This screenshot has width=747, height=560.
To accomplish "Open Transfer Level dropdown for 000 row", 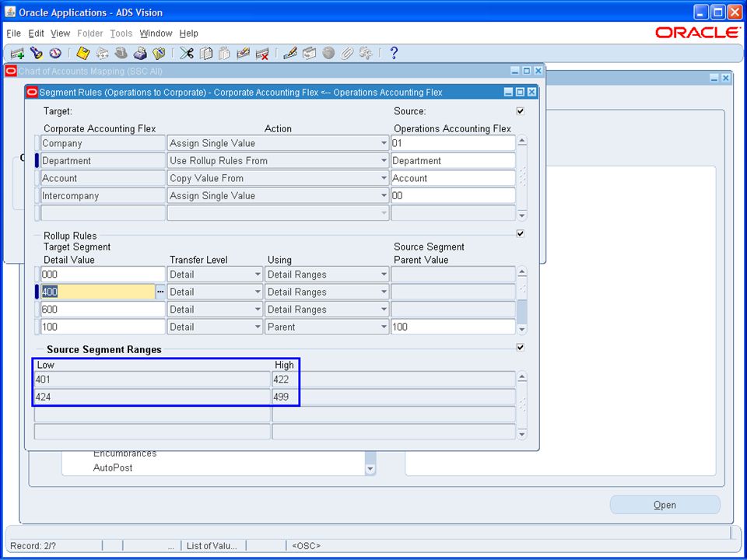I will (258, 275).
